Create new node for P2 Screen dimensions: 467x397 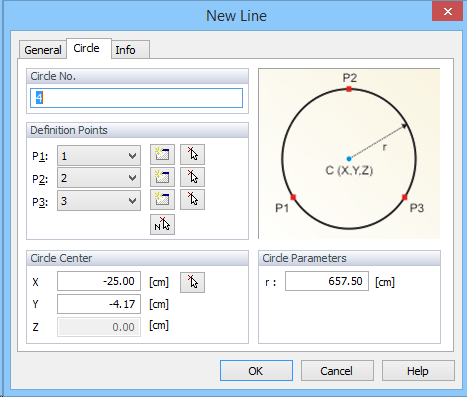tap(162, 177)
